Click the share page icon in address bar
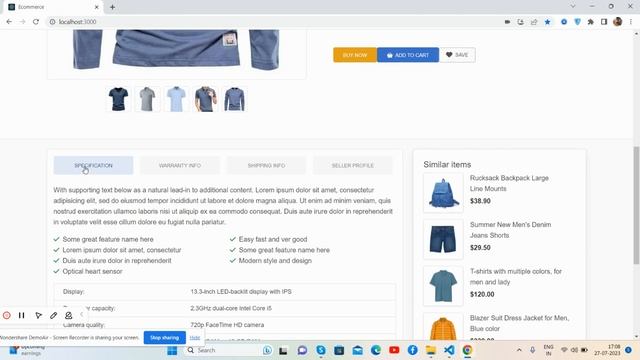Viewport: 640px width, 360px height. point(534,22)
